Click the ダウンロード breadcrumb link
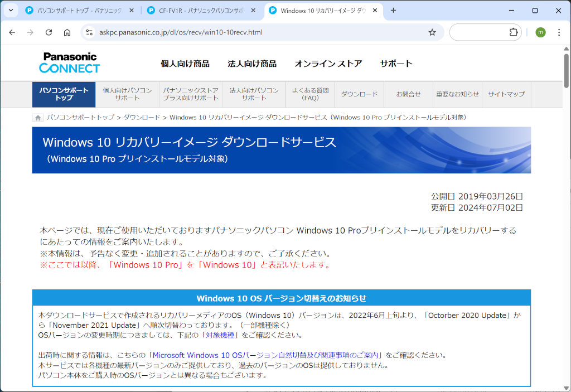This screenshot has width=571, height=392. coord(142,117)
